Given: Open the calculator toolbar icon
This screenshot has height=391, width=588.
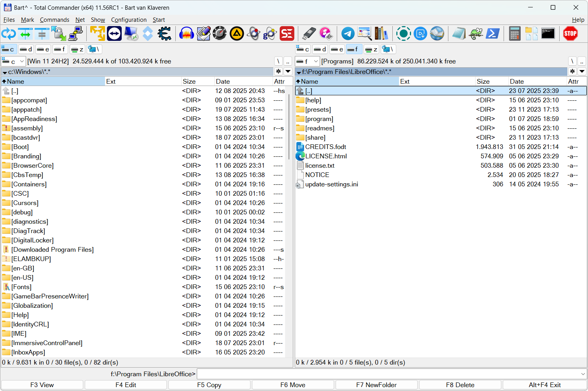Looking at the screenshot, I should click(514, 34).
